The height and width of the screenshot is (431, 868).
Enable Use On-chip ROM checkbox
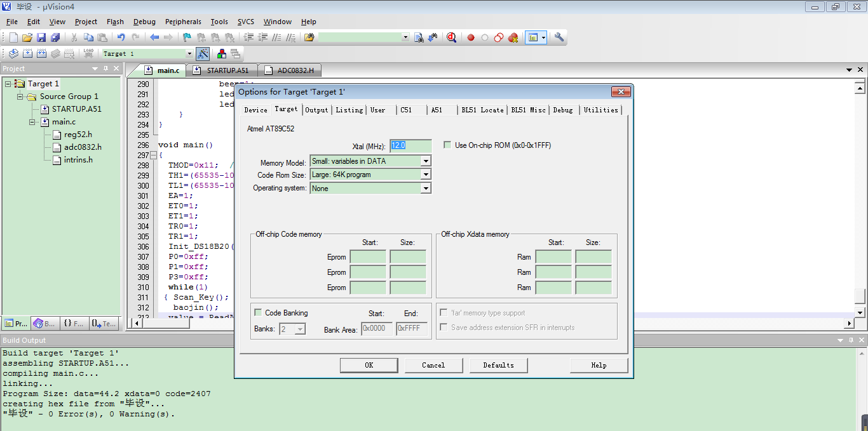pyautogui.click(x=447, y=145)
